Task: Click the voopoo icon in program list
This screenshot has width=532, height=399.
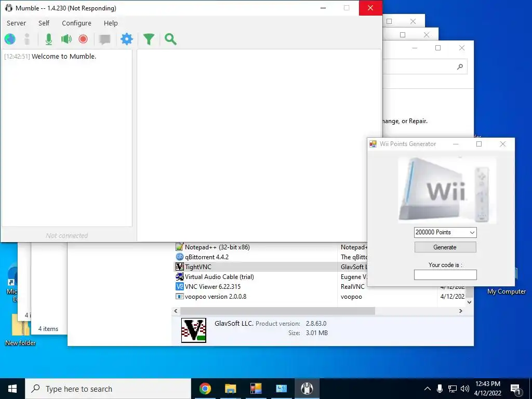Action: coord(179,296)
